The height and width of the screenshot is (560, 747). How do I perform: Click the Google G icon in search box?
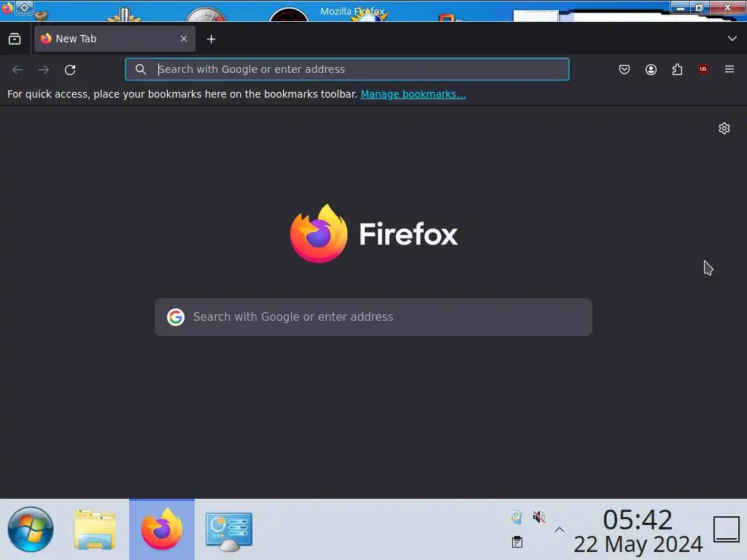(x=176, y=317)
